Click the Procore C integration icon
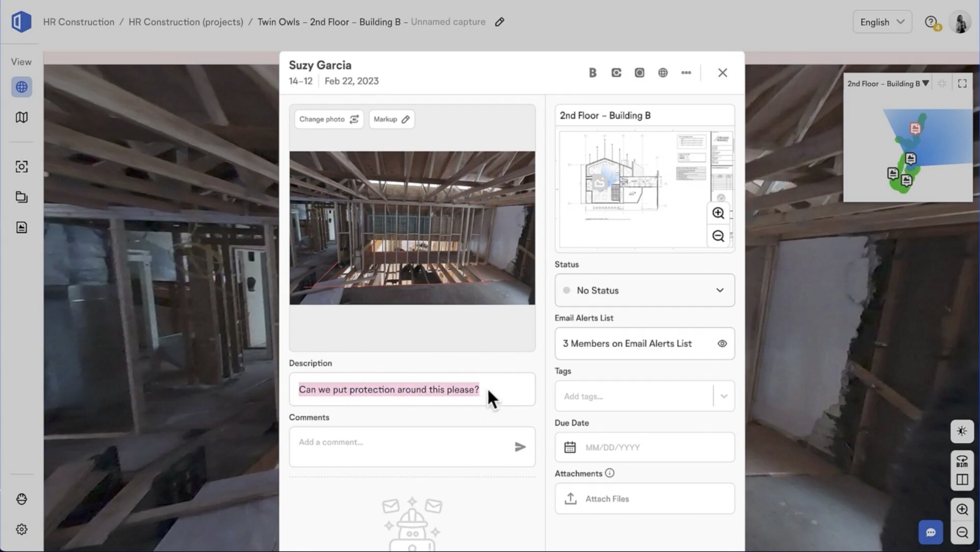Screen dimensions: 980x552 pos(616,73)
